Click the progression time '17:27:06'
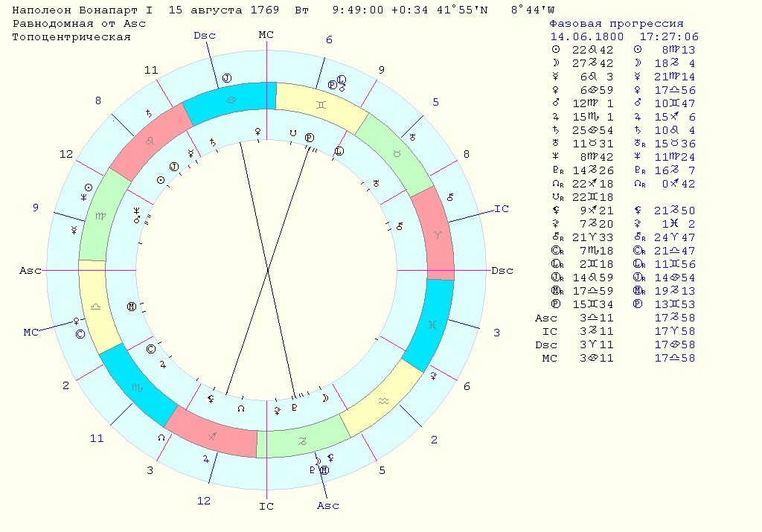 click(x=669, y=36)
